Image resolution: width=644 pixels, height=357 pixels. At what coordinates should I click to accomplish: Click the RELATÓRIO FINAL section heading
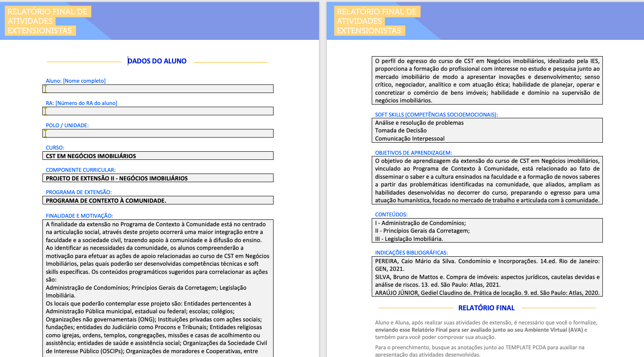click(486, 308)
